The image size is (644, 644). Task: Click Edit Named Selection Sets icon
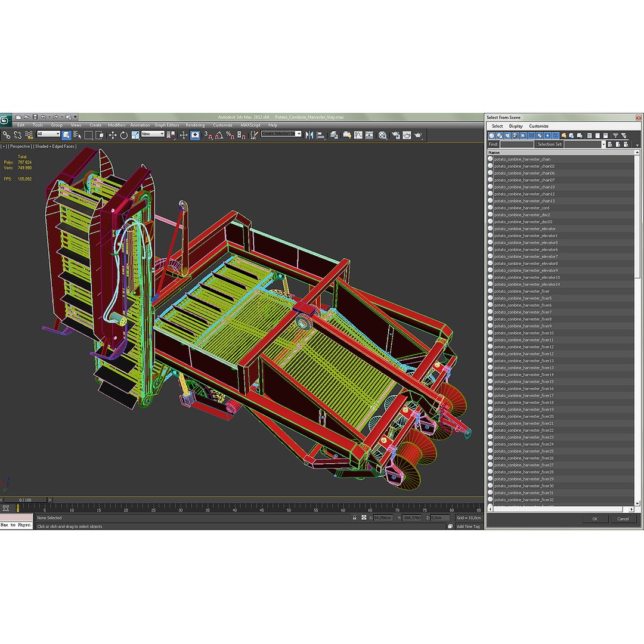coord(254,135)
